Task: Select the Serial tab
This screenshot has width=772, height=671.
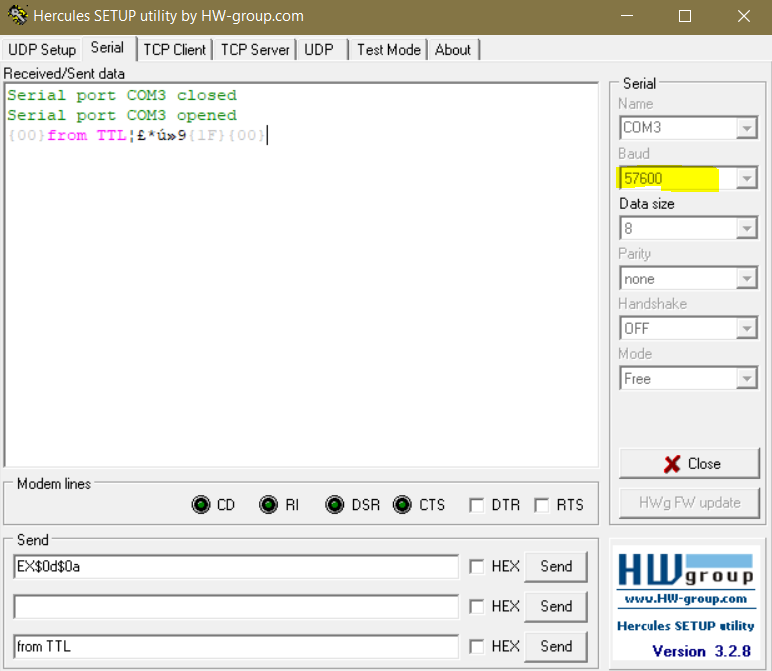Action: tap(107, 48)
